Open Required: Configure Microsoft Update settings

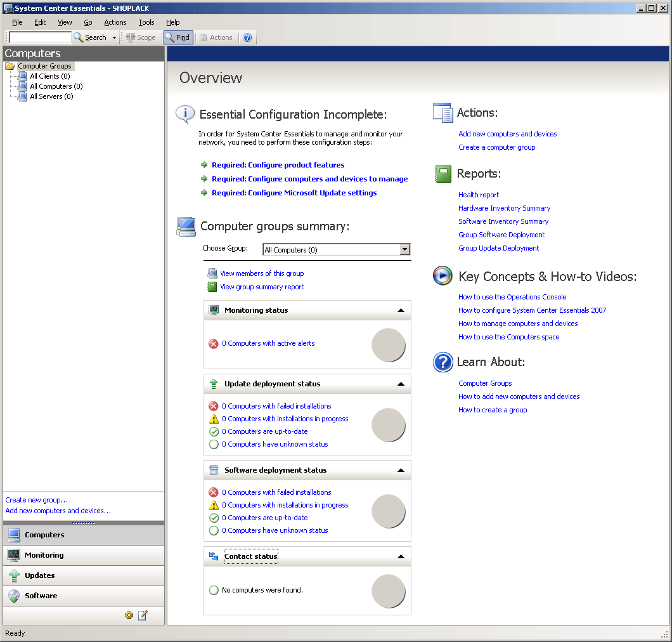coord(294,193)
